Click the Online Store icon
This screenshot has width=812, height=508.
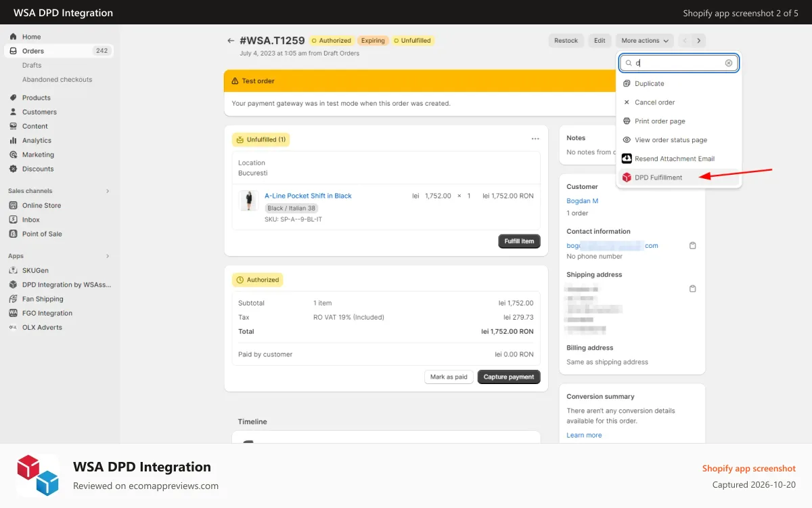pyautogui.click(x=14, y=205)
